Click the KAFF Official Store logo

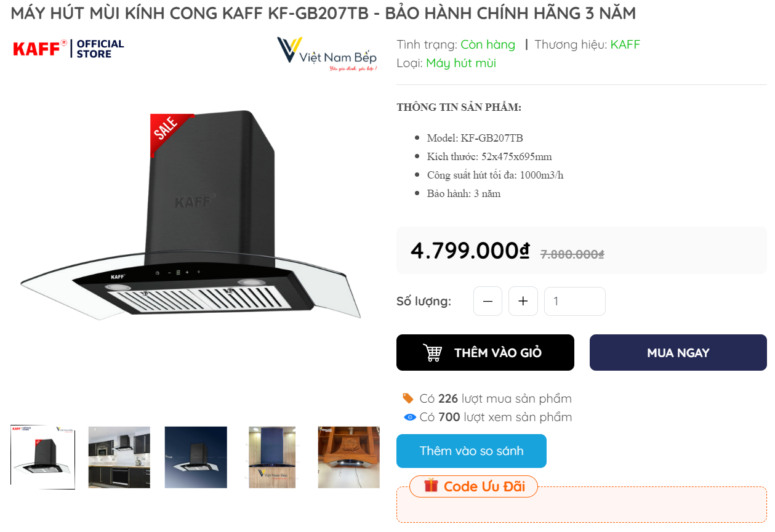(x=68, y=49)
